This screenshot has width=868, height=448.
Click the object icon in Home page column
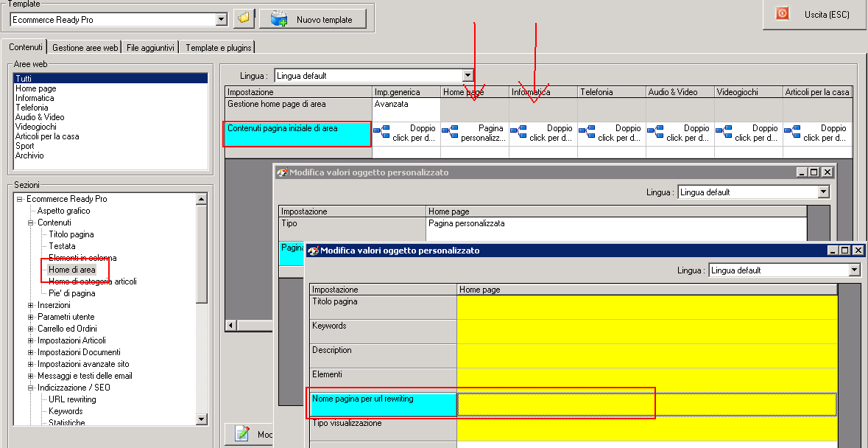click(450, 133)
